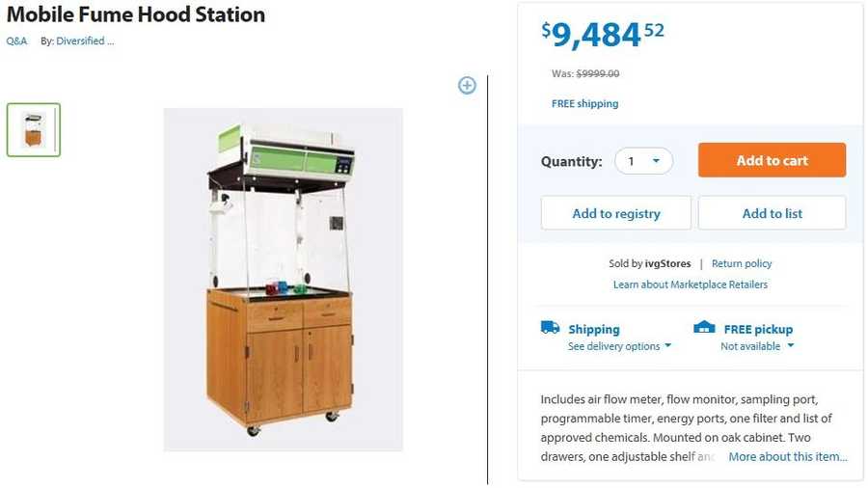Click the zoom-in plus icon above image

point(467,86)
